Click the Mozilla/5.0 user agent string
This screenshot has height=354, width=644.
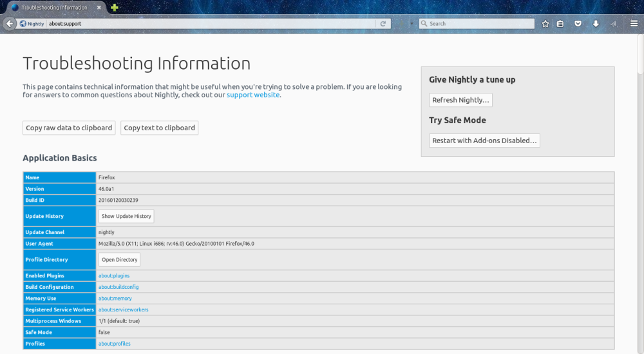click(x=176, y=244)
